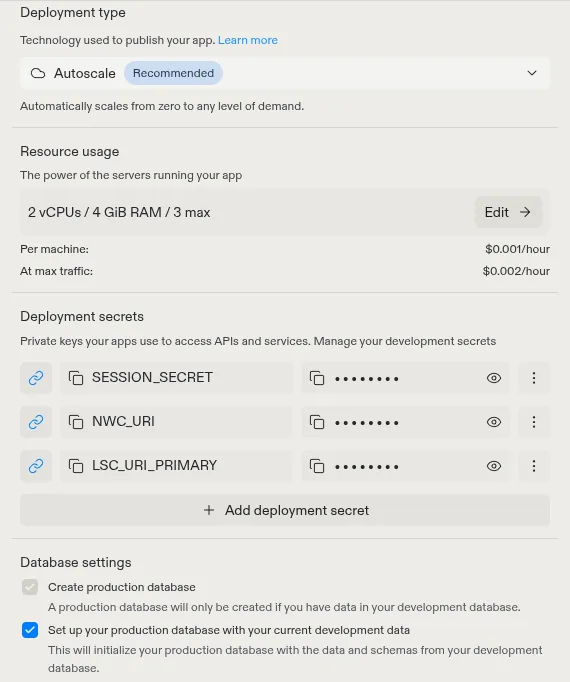Screen dimensions: 570x682
Task: Copy the NWC_URI hidden value
Action: [x=317, y=422]
